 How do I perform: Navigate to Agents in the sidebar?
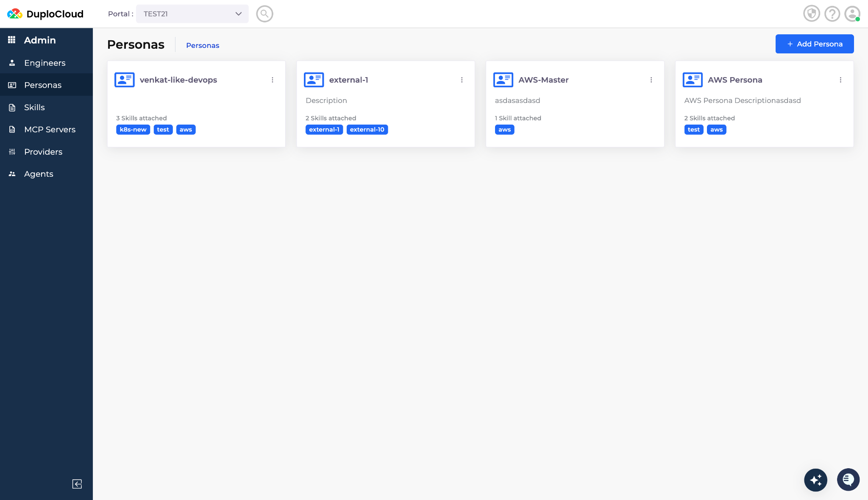39,174
